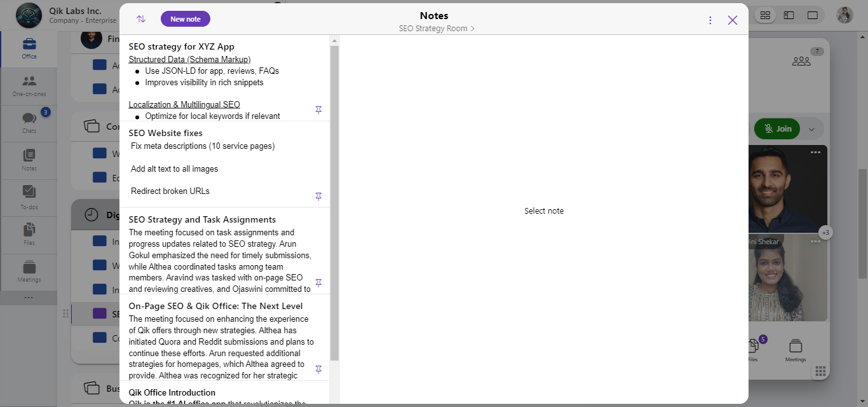
Task: Open Meetings in the left sidebar
Action: 29,272
